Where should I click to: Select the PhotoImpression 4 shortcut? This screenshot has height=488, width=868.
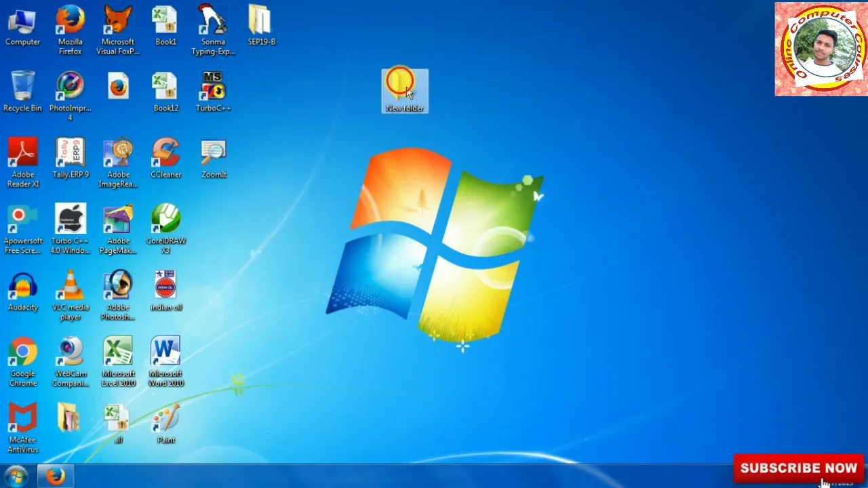[x=70, y=97]
